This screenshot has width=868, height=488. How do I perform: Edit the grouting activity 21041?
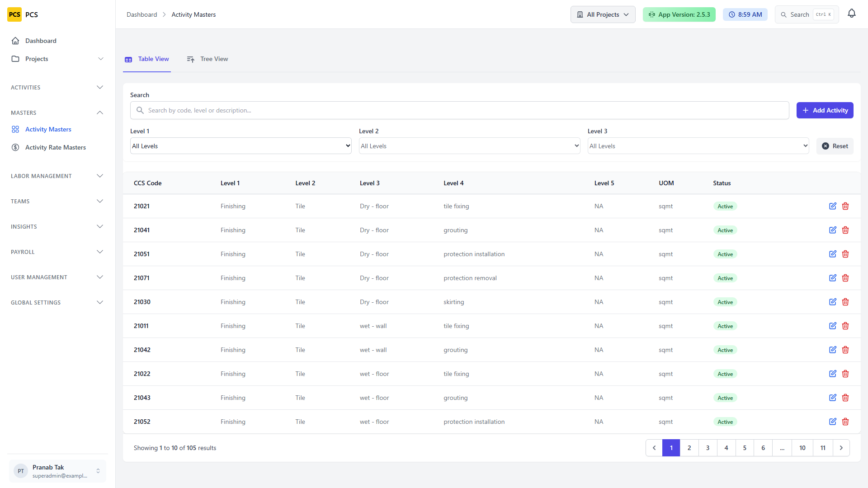(x=833, y=230)
